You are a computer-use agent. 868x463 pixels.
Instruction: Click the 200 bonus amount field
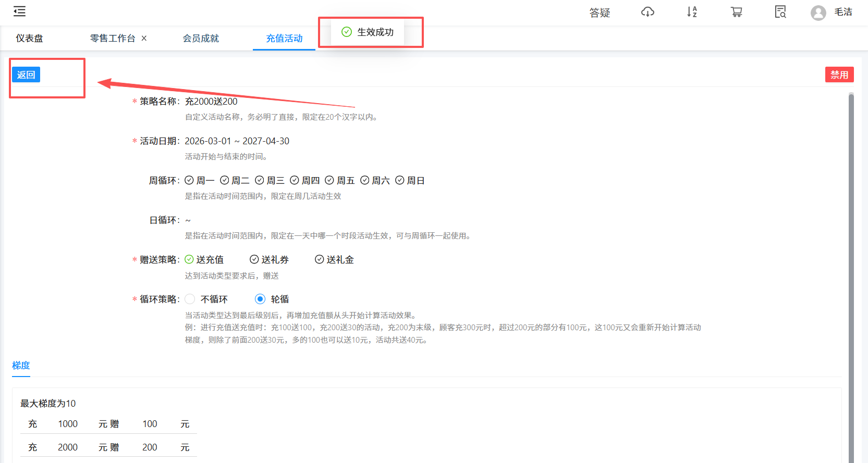pyautogui.click(x=150, y=447)
